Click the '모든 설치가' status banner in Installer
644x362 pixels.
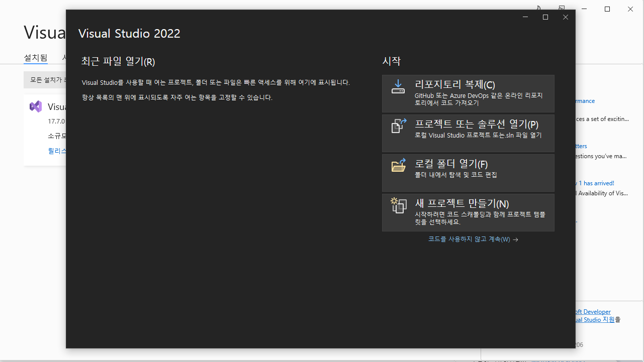[x=45, y=79]
